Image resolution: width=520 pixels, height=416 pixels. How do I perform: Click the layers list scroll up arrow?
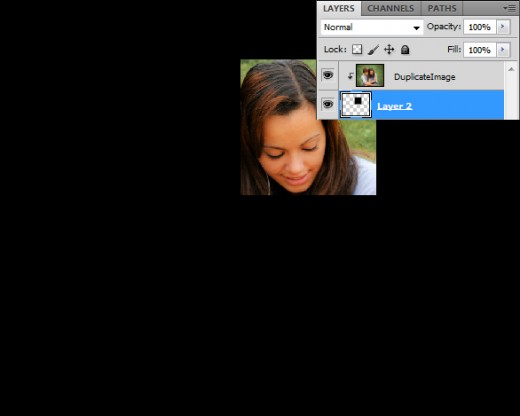tap(511, 69)
